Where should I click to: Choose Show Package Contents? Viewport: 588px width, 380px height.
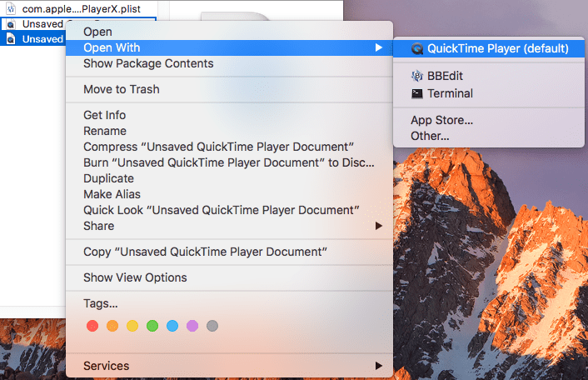pyautogui.click(x=229, y=64)
